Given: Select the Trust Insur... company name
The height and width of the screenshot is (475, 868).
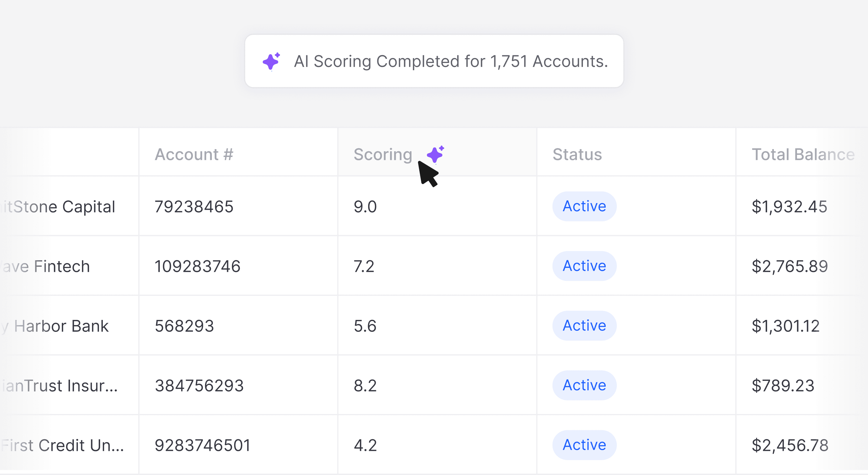Looking at the screenshot, I should [59, 385].
